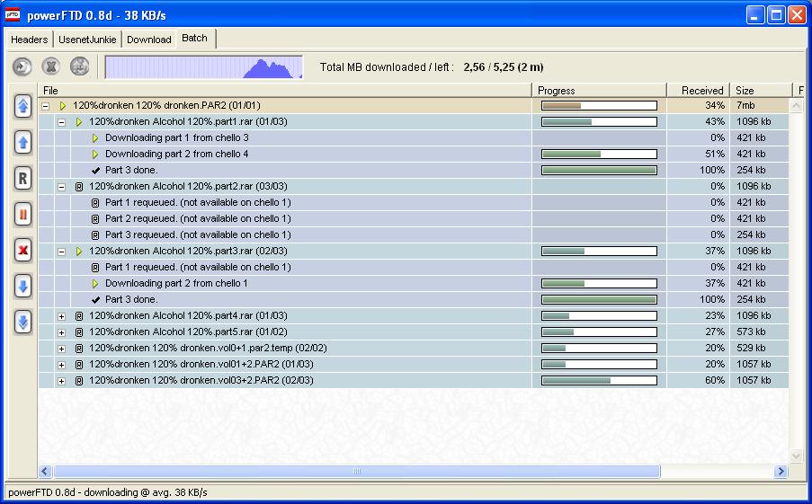Select the row 'Part 3 requeued. (not available on chello 1)'
The height and width of the screenshot is (504, 812).
click(414, 234)
